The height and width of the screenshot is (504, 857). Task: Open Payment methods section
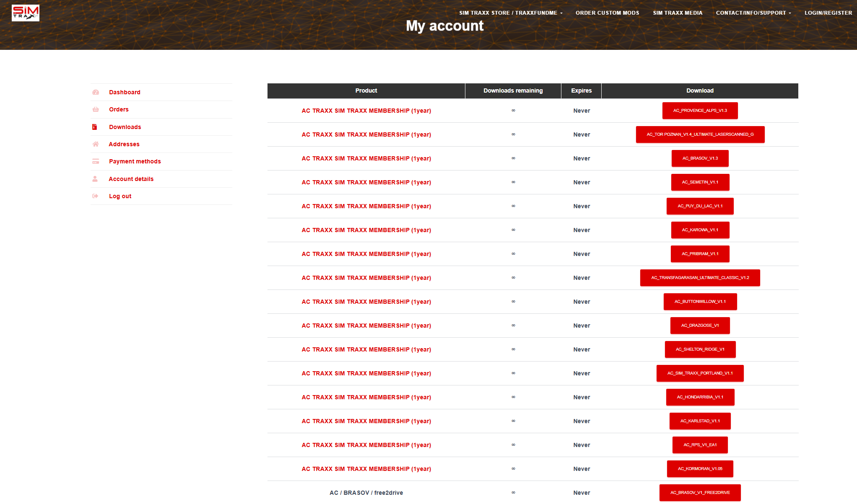point(135,161)
